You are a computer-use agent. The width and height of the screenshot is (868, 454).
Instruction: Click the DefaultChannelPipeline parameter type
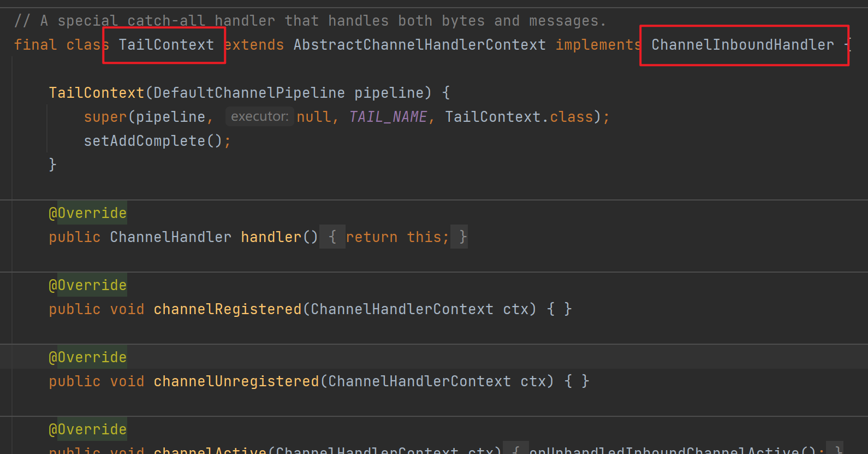pyautogui.click(x=249, y=93)
